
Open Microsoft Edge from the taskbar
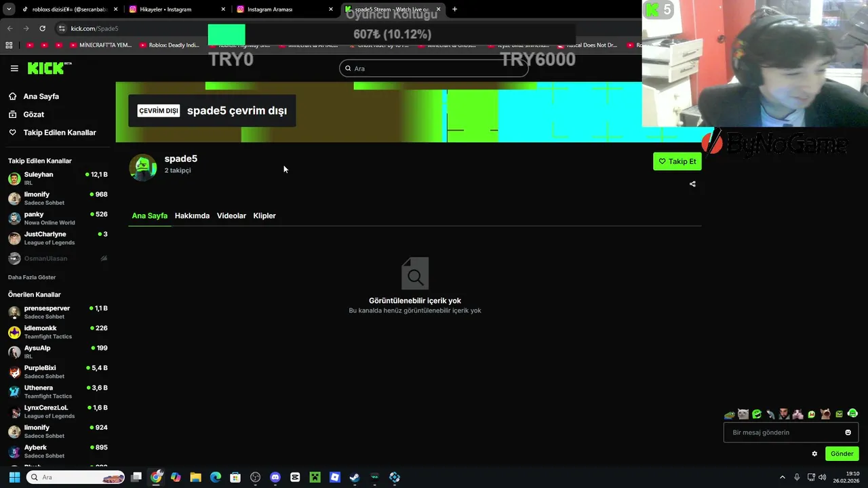(215, 477)
